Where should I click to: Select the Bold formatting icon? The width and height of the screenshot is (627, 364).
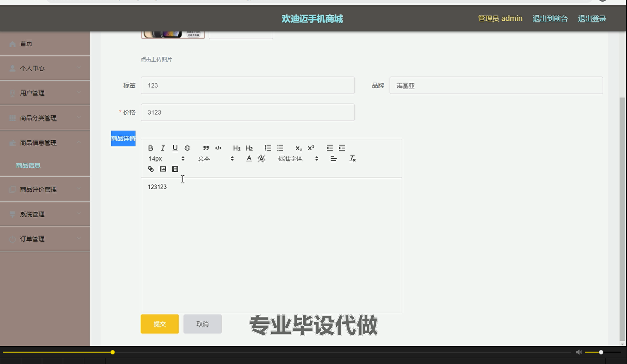(150, 148)
